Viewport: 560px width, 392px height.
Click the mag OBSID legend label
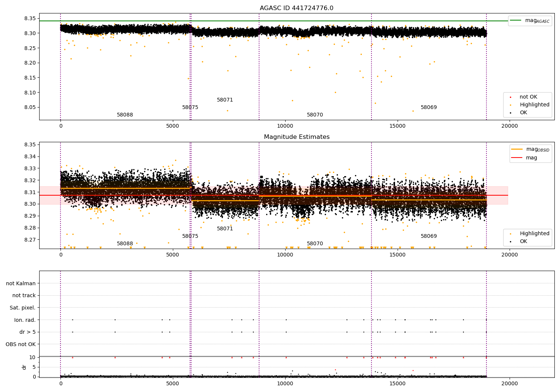pyautogui.click(x=538, y=149)
